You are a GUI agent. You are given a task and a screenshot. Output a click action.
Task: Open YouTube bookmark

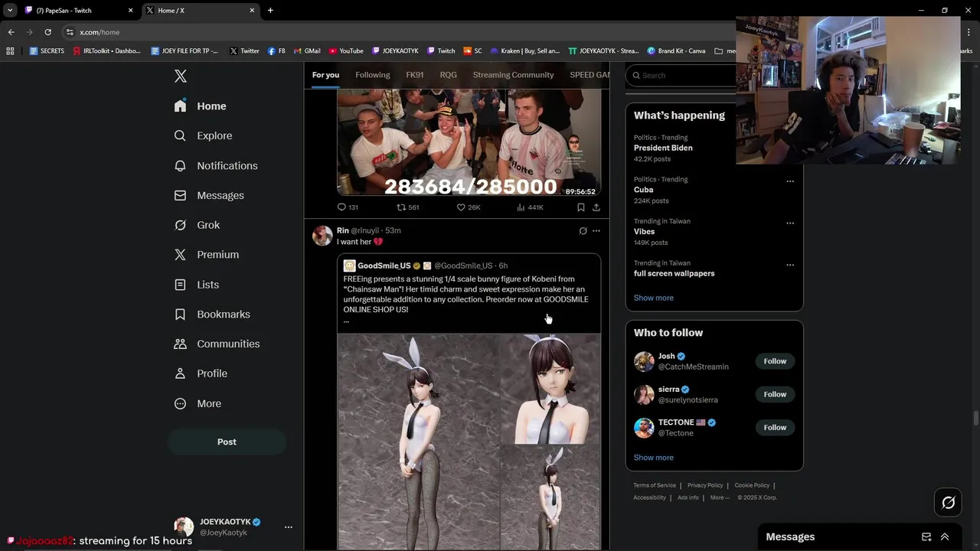point(346,51)
